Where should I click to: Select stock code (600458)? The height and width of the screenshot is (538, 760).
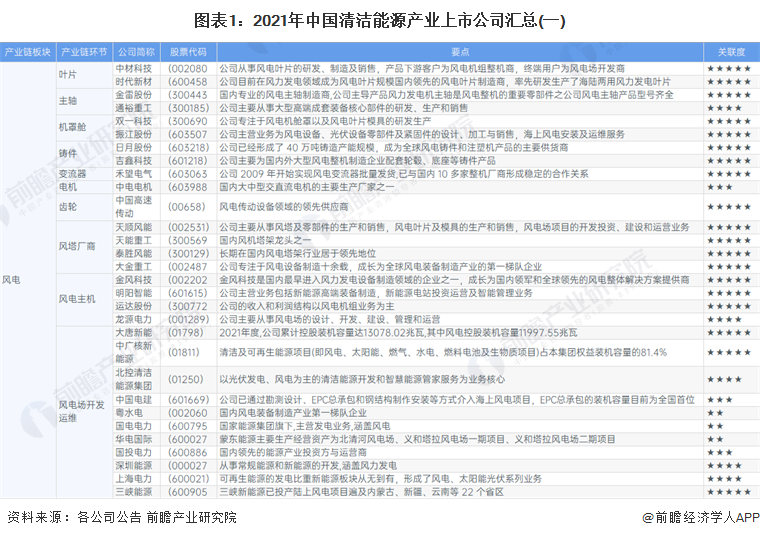coord(188,81)
